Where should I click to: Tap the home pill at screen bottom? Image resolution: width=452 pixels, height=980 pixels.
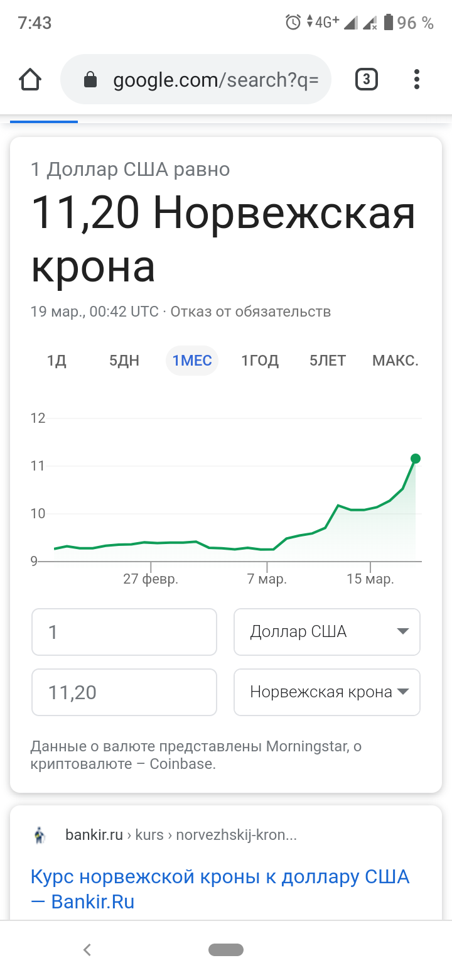tap(226, 950)
